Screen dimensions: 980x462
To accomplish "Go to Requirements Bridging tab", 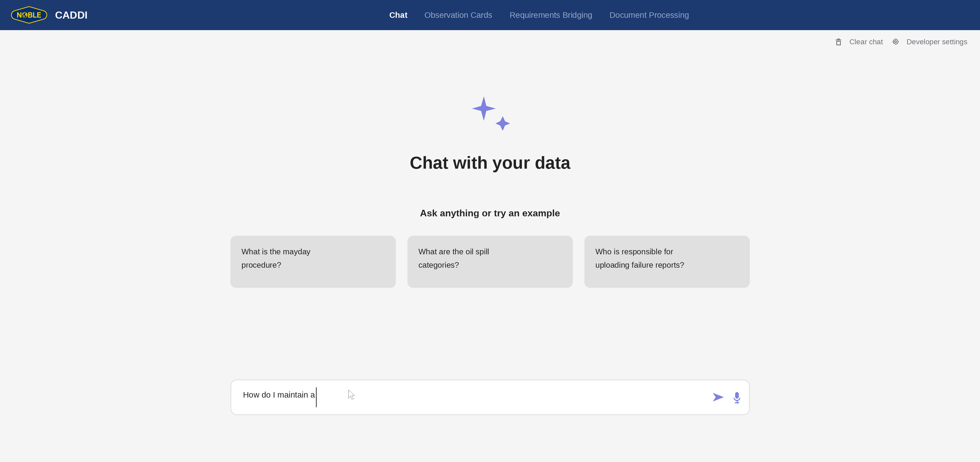I will point(551,15).
